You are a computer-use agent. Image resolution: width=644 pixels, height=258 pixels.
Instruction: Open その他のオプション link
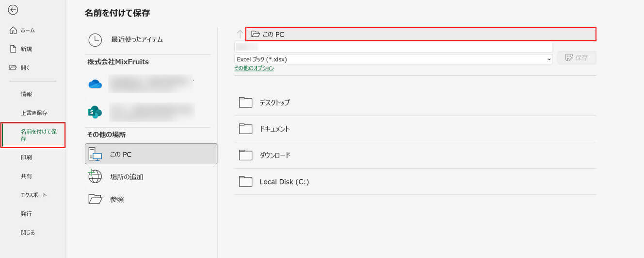click(254, 69)
